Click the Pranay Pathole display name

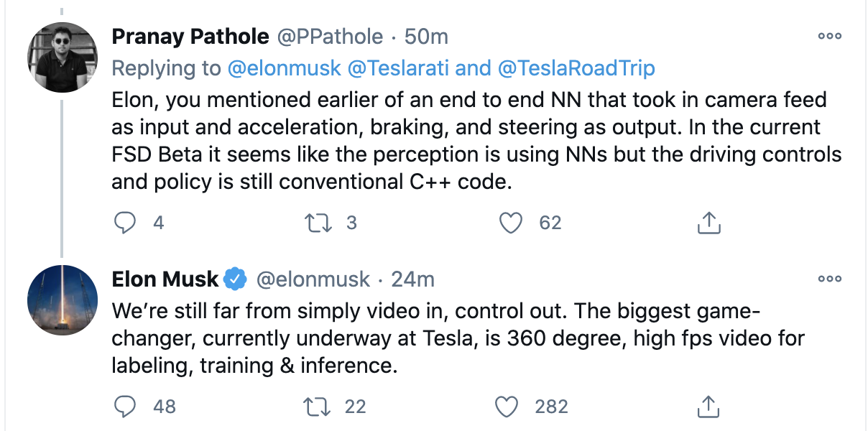(x=190, y=37)
